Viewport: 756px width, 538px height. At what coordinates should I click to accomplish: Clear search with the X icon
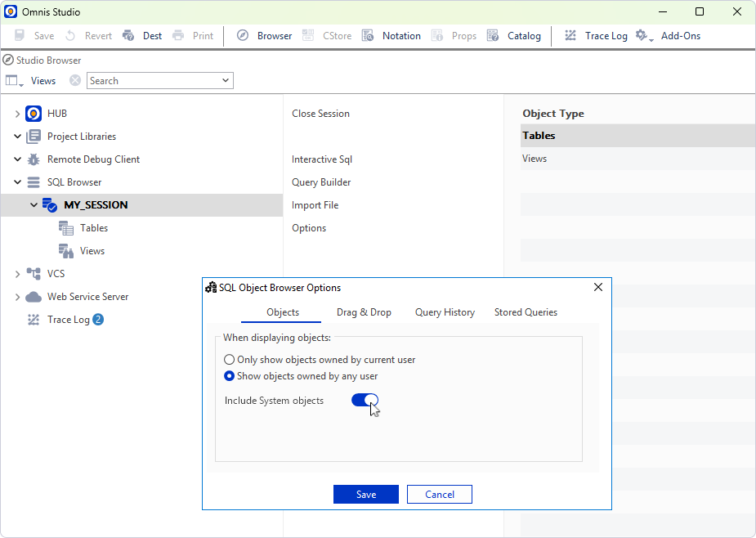(74, 80)
